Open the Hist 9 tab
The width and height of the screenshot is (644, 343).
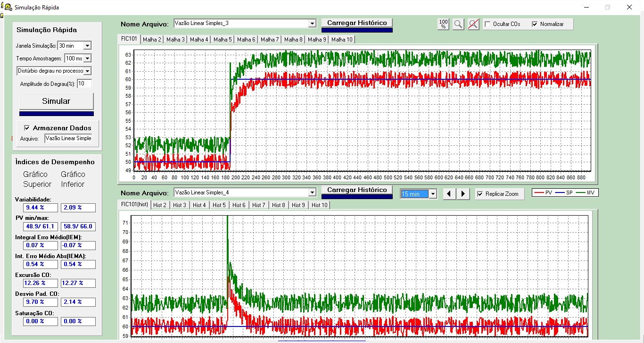298,205
